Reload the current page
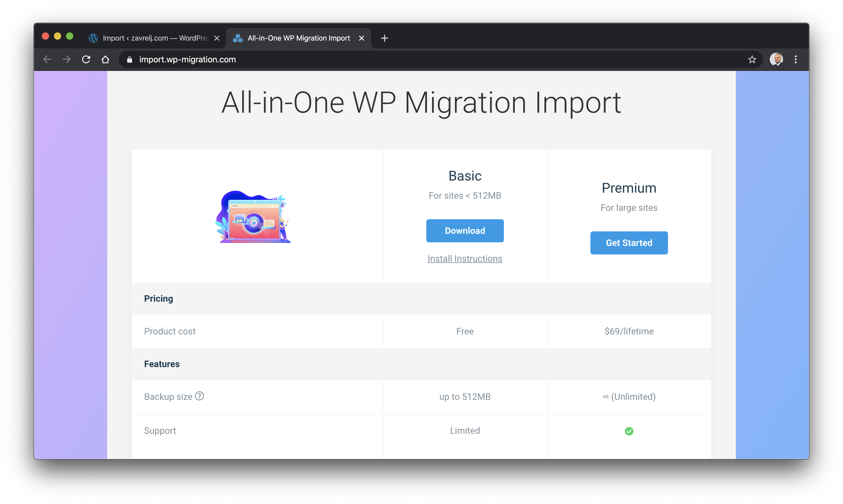The image size is (843, 504). [86, 60]
